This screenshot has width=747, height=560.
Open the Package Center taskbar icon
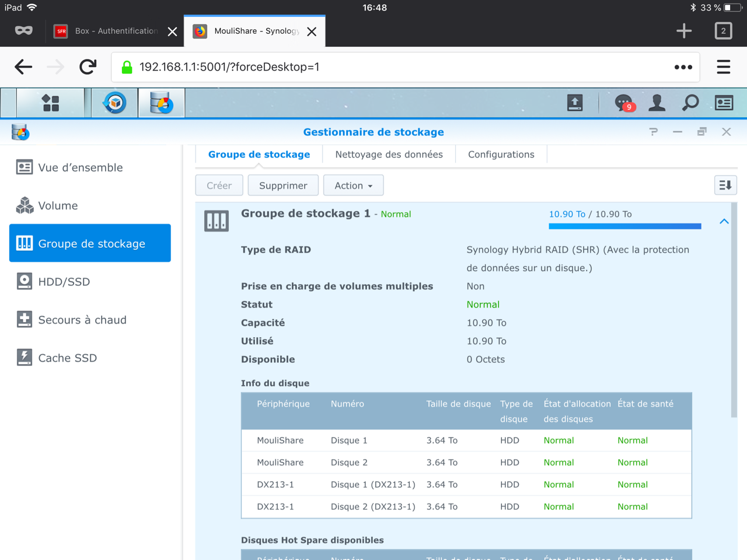tap(115, 103)
